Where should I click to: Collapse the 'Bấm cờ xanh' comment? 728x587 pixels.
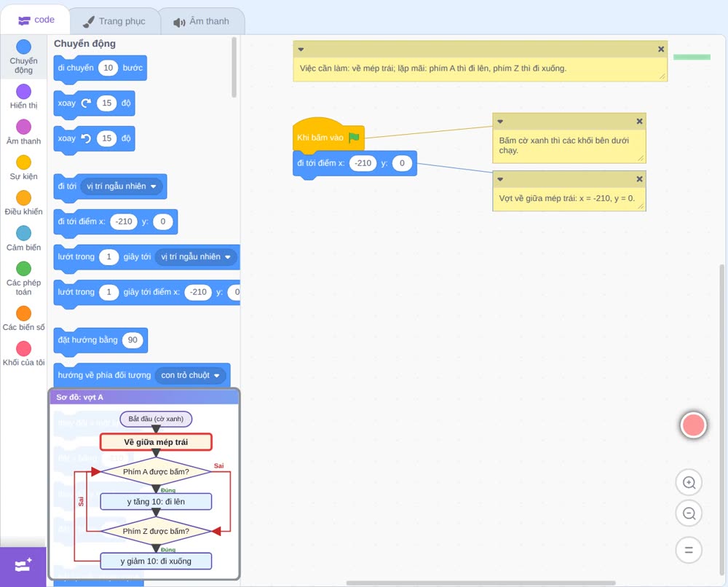point(500,121)
